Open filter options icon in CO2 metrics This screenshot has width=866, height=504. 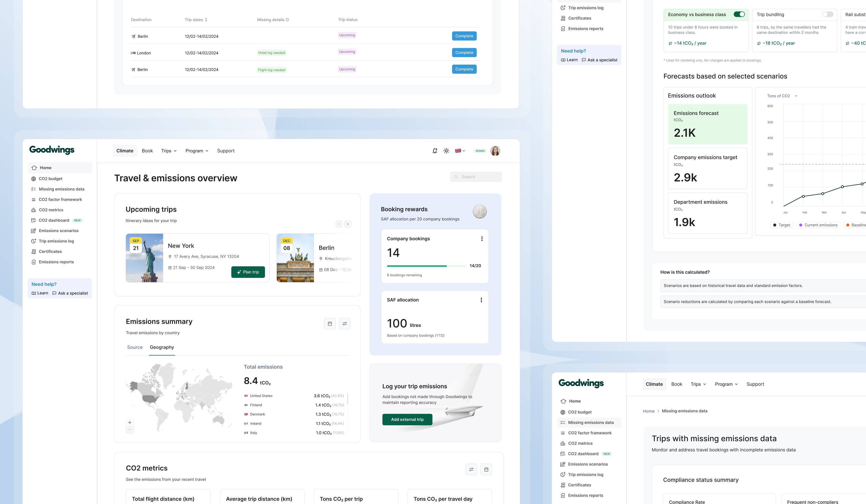pyautogui.click(x=471, y=469)
